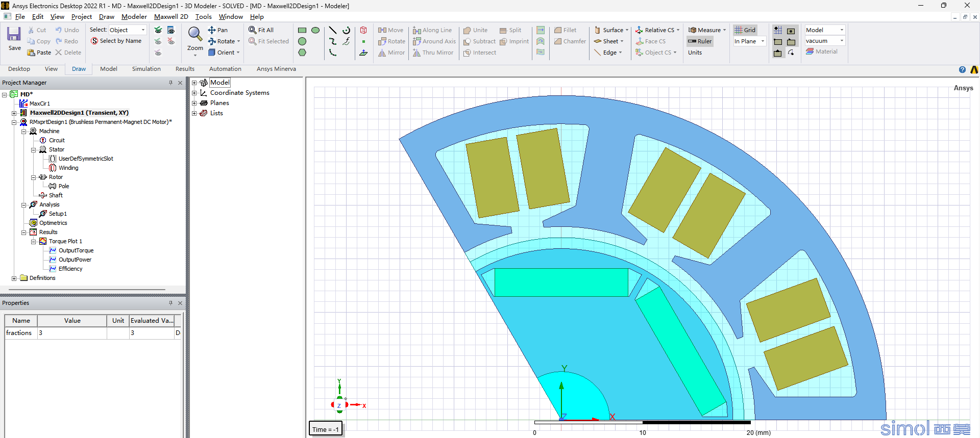The height and width of the screenshot is (438, 980).
Task: Toggle the Ruler display
Action: point(699,41)
